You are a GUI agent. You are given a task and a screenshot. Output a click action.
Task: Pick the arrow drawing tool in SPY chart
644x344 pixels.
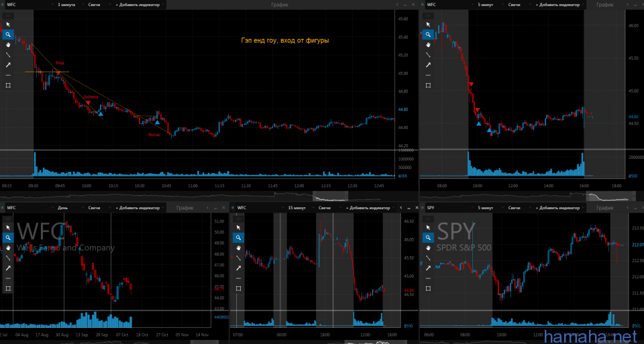click(428, 268)
